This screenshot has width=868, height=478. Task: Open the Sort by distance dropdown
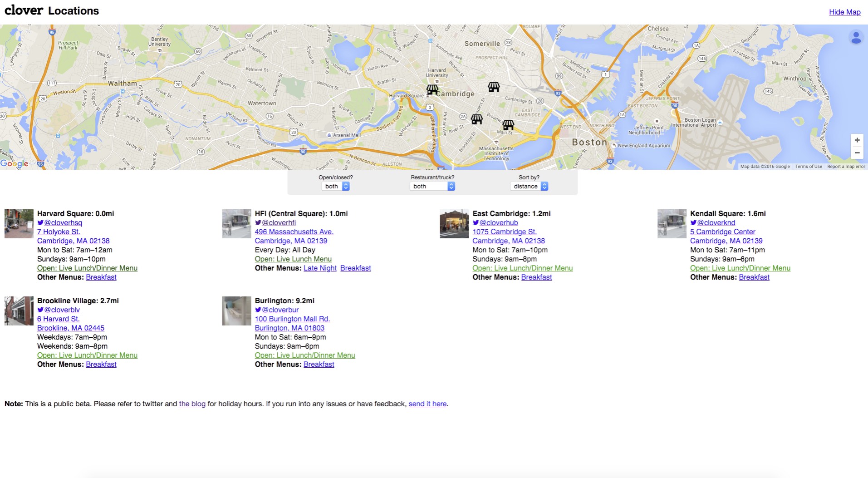tap(529, 186)
